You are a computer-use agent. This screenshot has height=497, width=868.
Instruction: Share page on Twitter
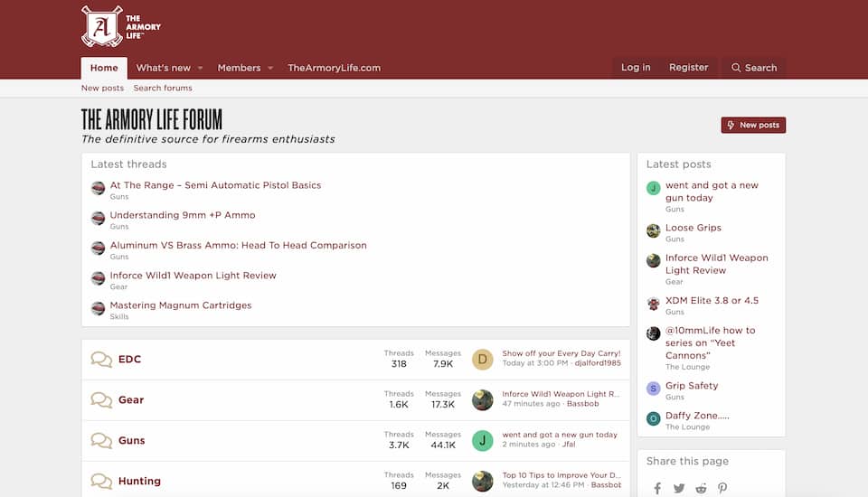(x=679, y=488)
